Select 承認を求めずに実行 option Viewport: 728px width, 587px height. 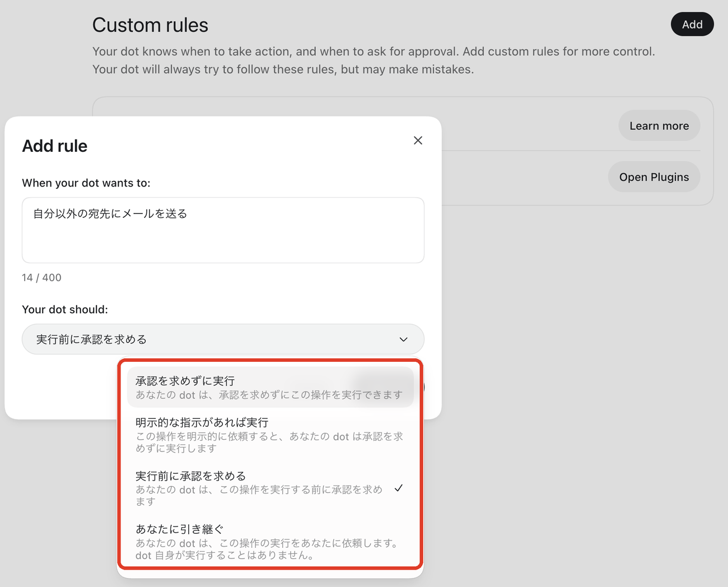point(270,387)
